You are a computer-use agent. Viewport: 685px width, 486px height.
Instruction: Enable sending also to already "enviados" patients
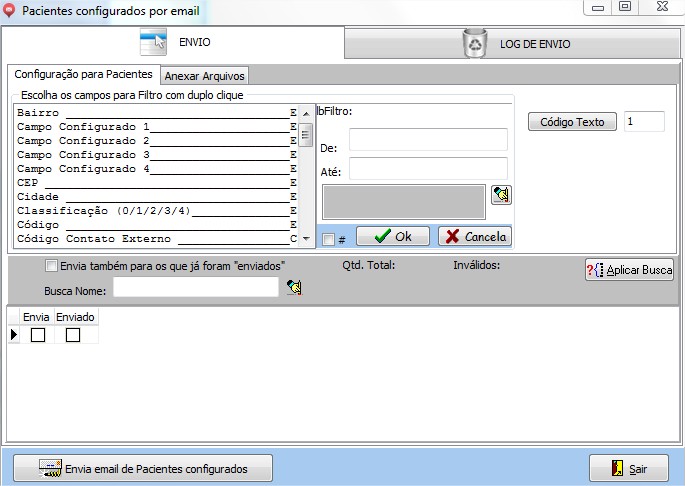click(x=52, y=266)
